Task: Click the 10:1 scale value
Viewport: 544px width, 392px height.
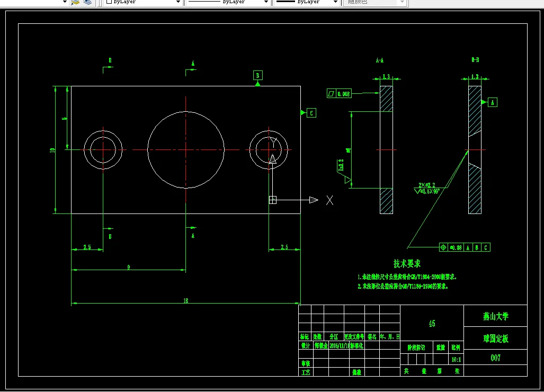Action: point(456,360)
